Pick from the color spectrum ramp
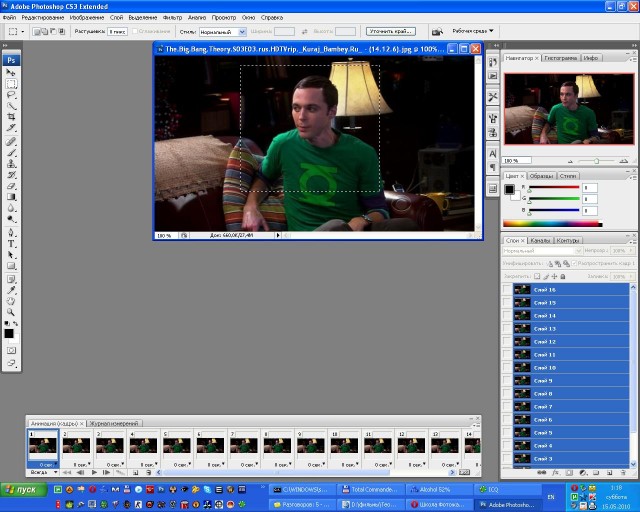Image resolution: width=640 pixels, height=512 pixels. (x=553, y=223)
